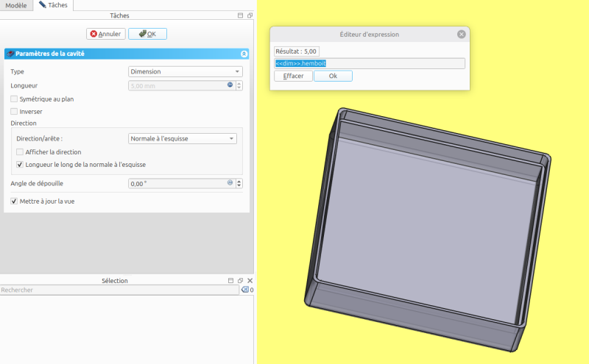Click the expression icon in Longueur field

(230, 85)
